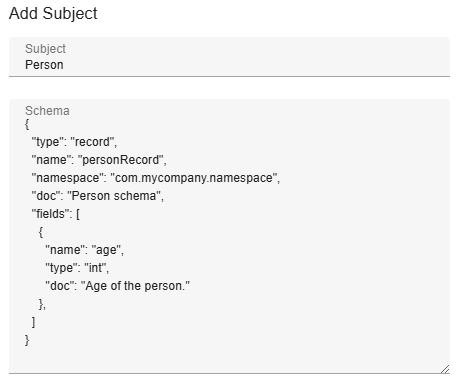The height and width of the screenshot is (389, 461).
Task: Click the "name": "age" line
Action: (x=85, y=250)
